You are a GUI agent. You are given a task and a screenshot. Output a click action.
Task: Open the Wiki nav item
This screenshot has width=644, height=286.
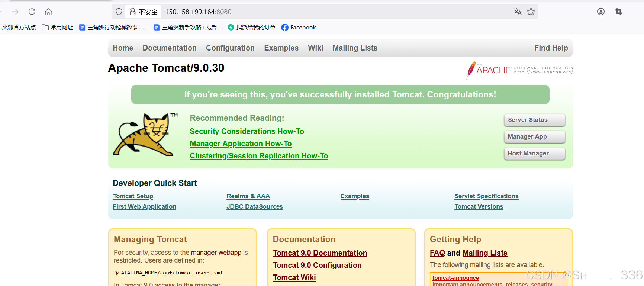pyautogui.click(x=316, y=48)
